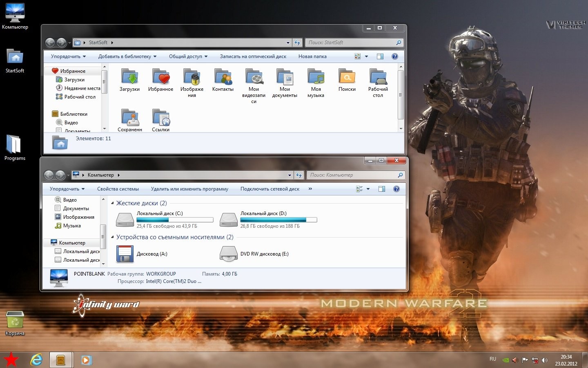Select Загрузки in navigation pane

[74, 80]
